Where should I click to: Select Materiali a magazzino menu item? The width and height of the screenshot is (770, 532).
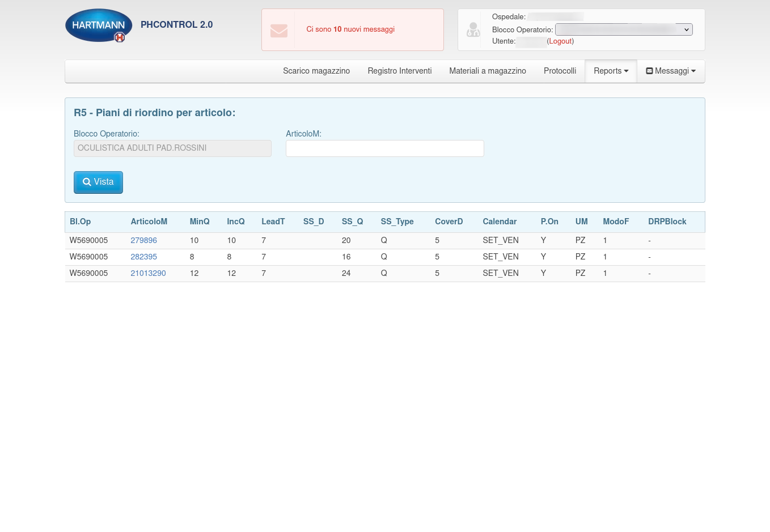[x=487, y=71]
